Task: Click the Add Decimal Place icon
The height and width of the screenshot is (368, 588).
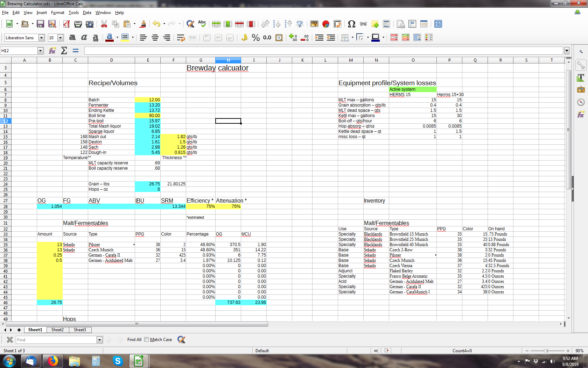Action: tap(293, 38)
